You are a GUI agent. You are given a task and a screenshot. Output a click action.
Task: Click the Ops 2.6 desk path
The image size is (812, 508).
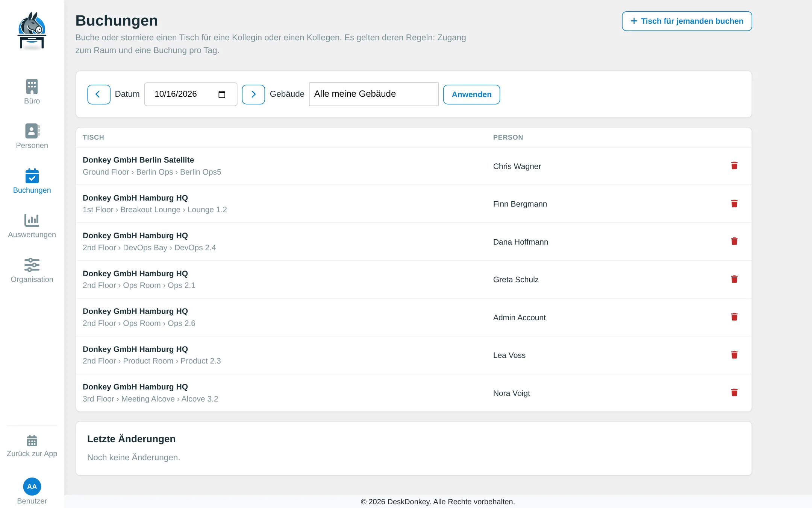pyautogui.click(x=139, y=323)
